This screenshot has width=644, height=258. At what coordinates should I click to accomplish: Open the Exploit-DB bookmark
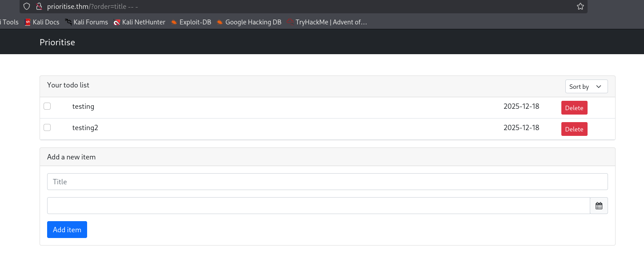pos(191,22)
